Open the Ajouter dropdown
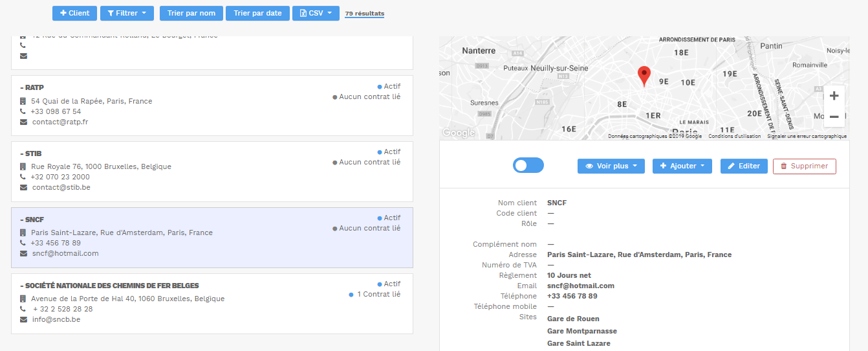Viewport: 868px width, 351px height. [x=682, y=166]
